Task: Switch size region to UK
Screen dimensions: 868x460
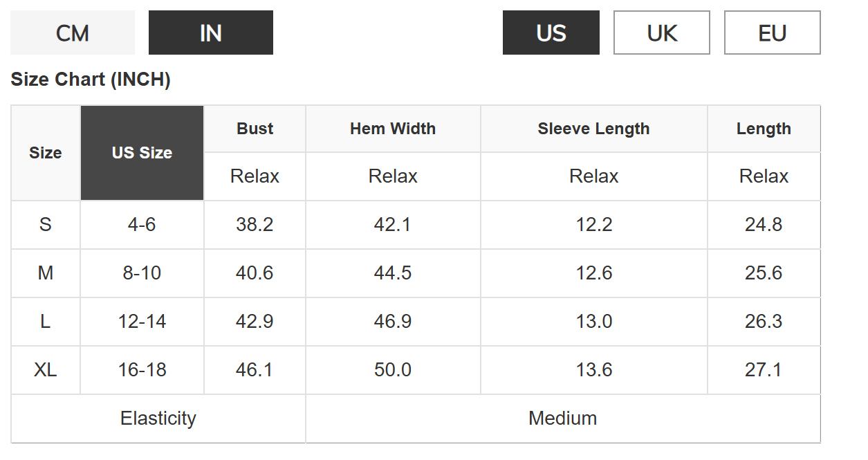Action: [x=661, y=33]
